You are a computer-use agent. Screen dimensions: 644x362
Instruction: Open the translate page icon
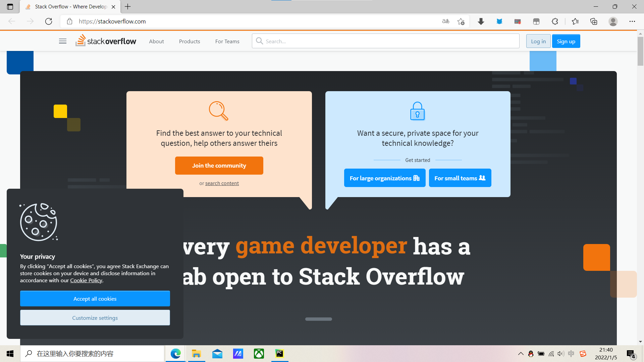tap(446, 21)
